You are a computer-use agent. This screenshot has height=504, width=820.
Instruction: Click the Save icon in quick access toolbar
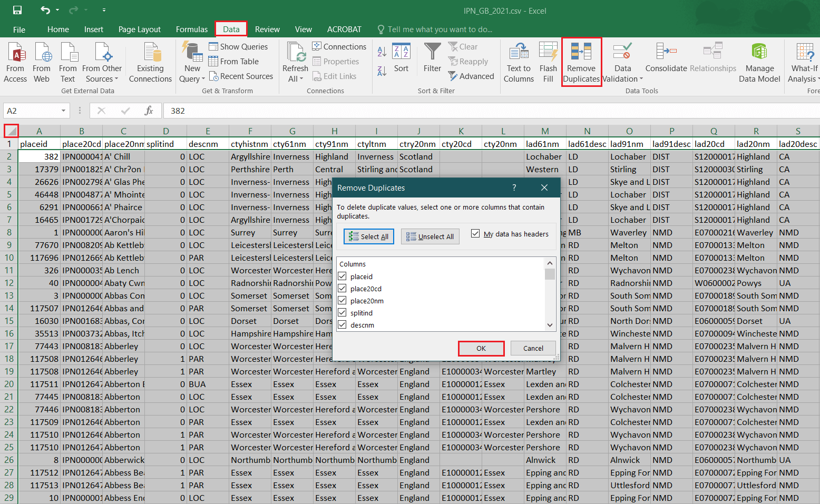[17, 10]
